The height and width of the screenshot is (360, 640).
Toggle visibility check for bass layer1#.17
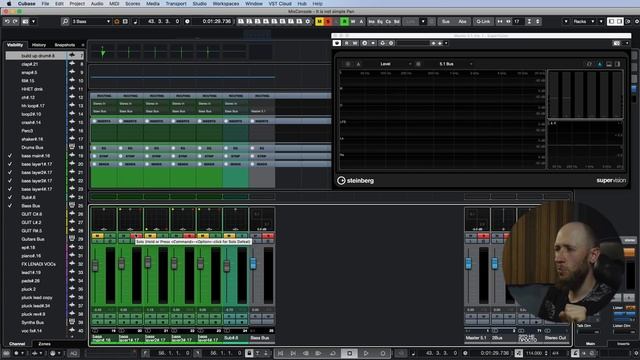[x=10, y=164]
